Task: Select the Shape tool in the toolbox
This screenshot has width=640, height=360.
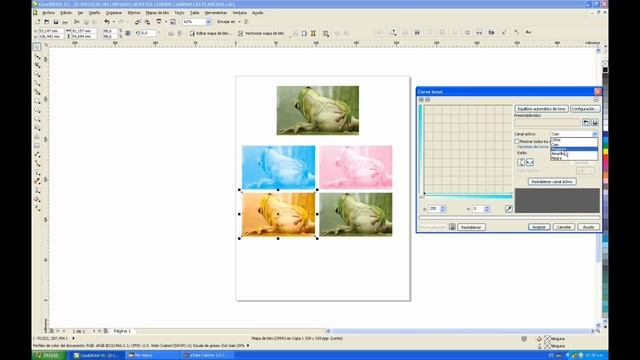Action: (37, 56)
